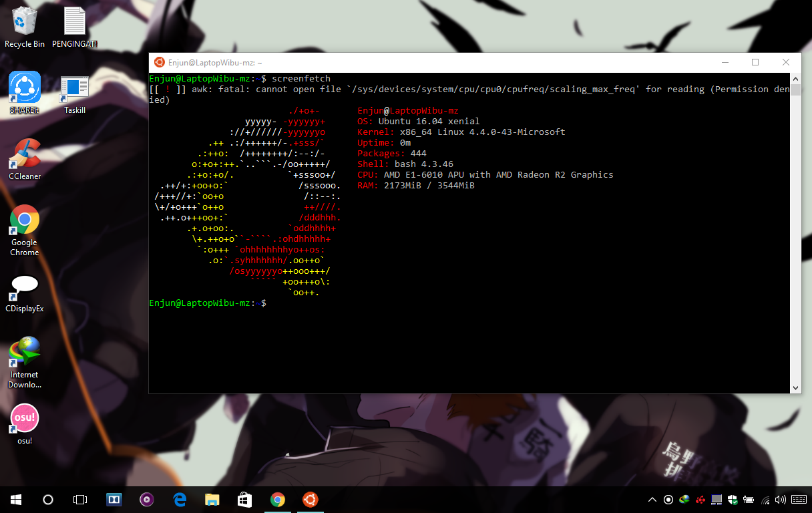Open File Explorer from the taskbar
The image size is (812, 513).
pos(212,499)
